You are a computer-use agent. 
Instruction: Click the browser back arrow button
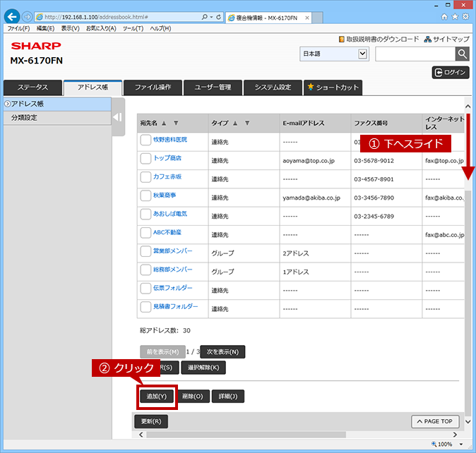point(12,17)
